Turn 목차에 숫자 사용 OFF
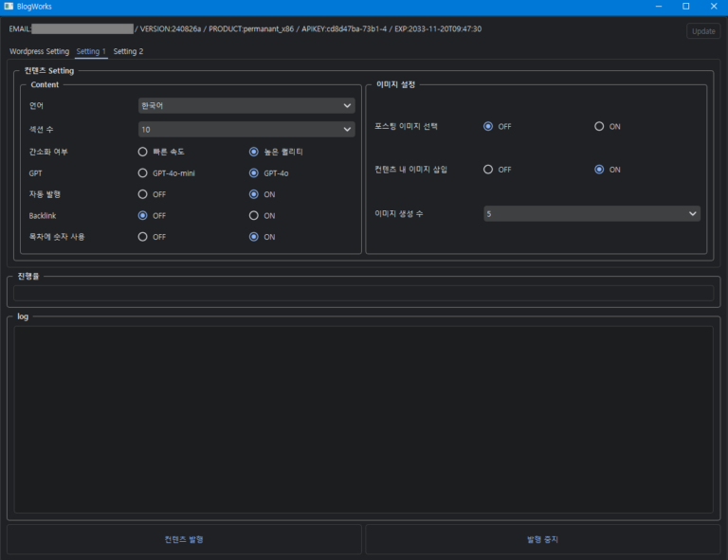This screenshot has width=728, height=560. [x=142, y=237]
